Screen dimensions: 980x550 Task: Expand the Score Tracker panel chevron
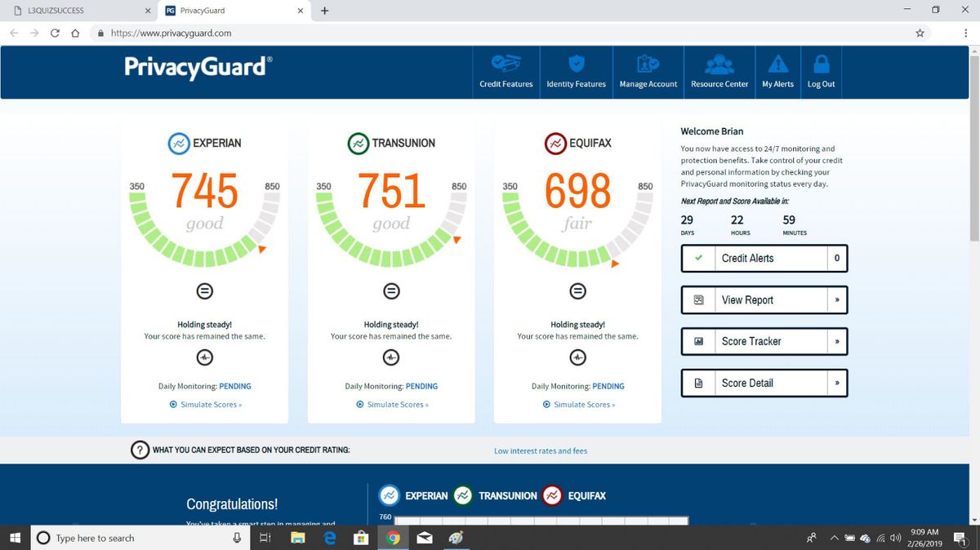click(x=835, y=341)
